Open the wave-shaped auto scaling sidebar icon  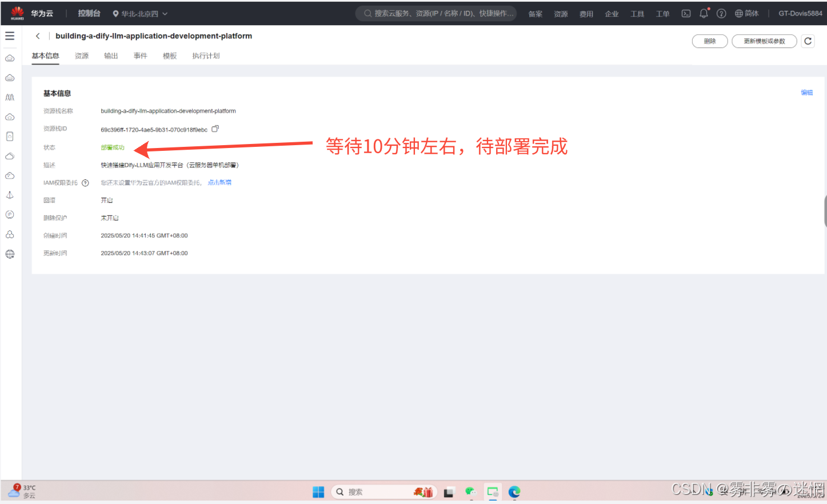pyautogui.click(x=10, y=97)
